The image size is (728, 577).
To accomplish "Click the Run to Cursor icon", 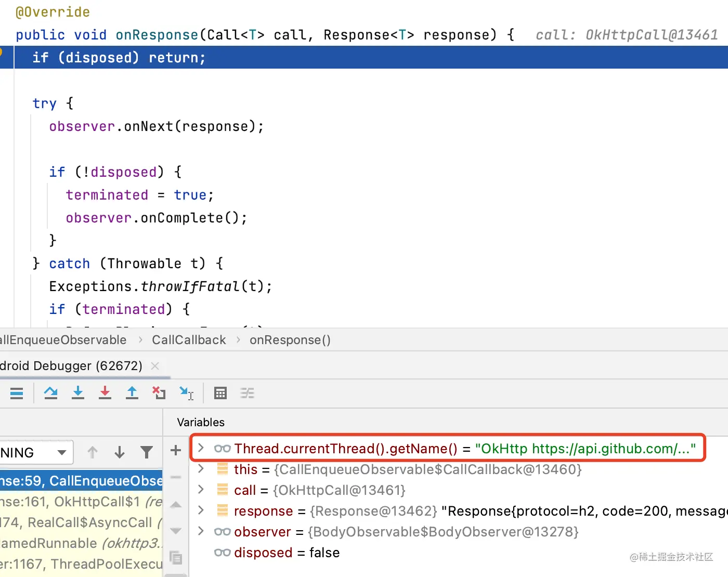I will coord(186,393).
